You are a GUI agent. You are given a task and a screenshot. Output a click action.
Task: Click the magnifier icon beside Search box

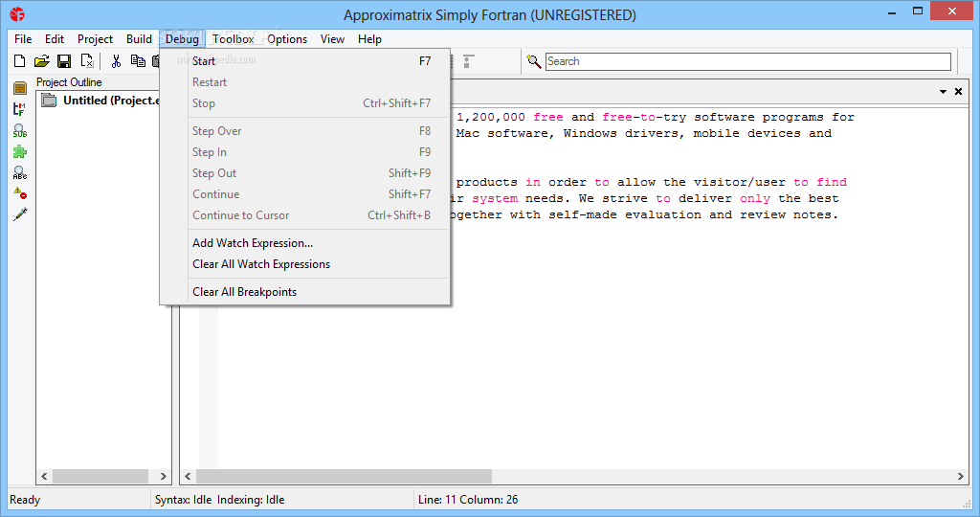tap(534, 61)
